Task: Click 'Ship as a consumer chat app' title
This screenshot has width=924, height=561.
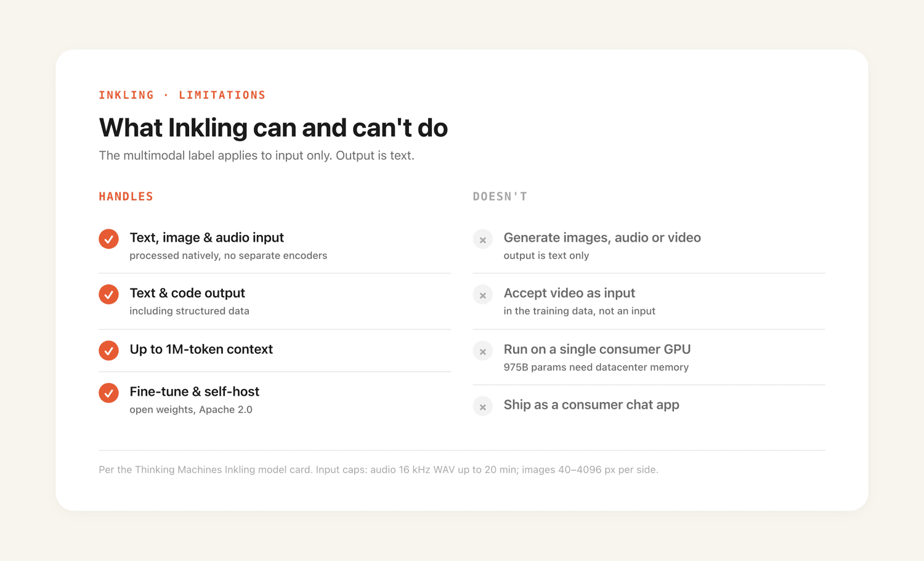Action: [x=591, y=404]
